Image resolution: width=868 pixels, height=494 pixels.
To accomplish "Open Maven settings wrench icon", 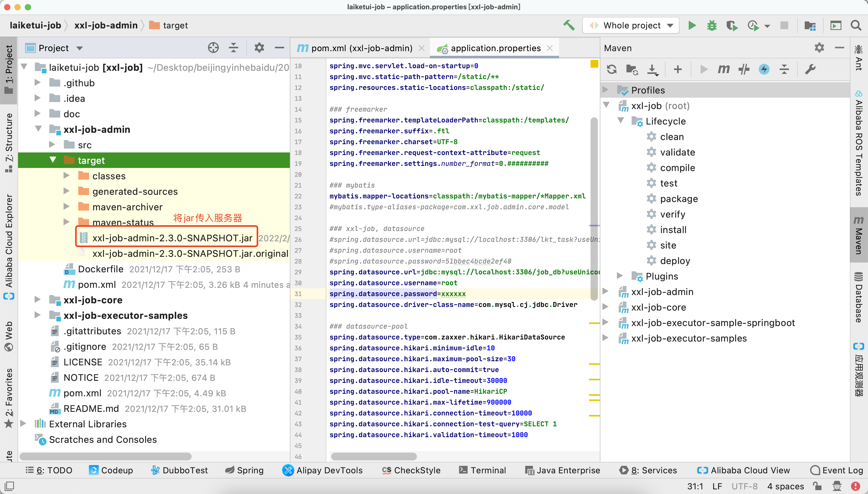I will [x=810, y=69].
